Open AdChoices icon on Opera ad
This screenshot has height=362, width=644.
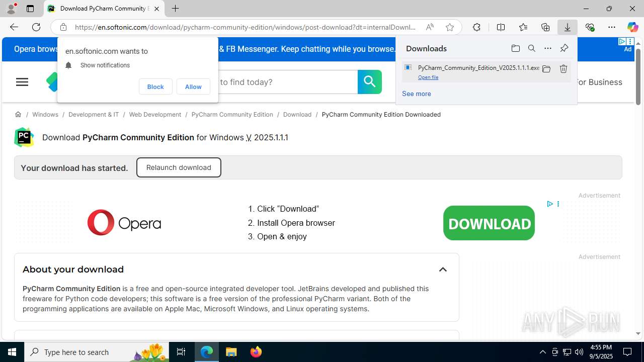550,204
